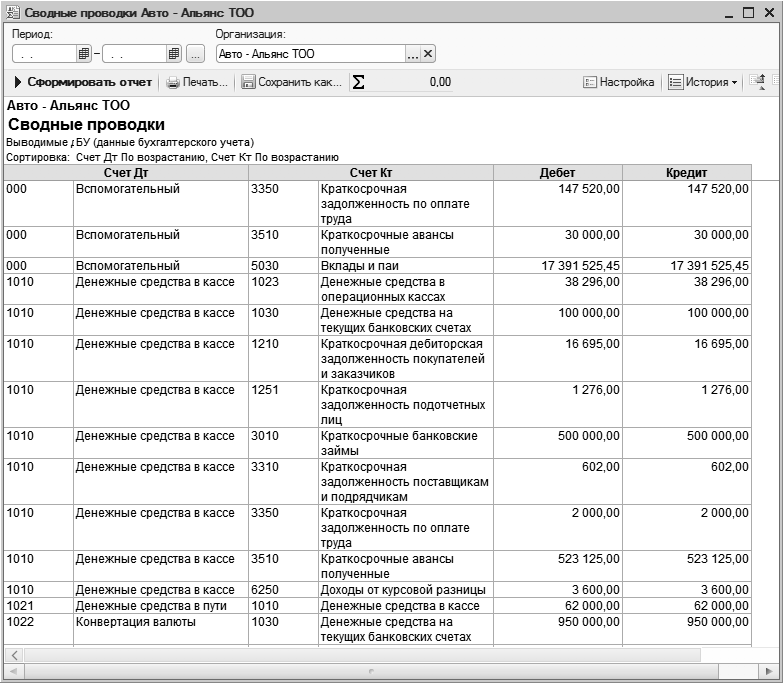Click horizontal scrollbar left arrow
Screen dimensions: 783x683
(14, 655)
